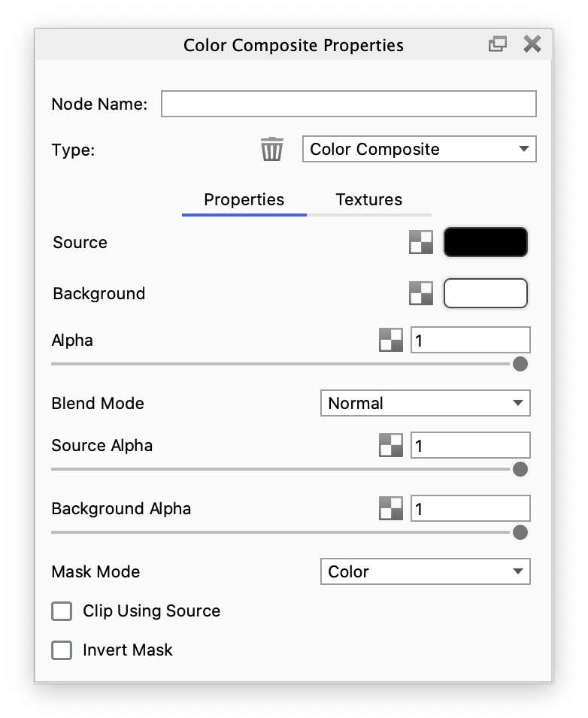The width and height of the screenshot is (588, 718).
Task: Click the Source Alpha value field
Action: point(471,445)
